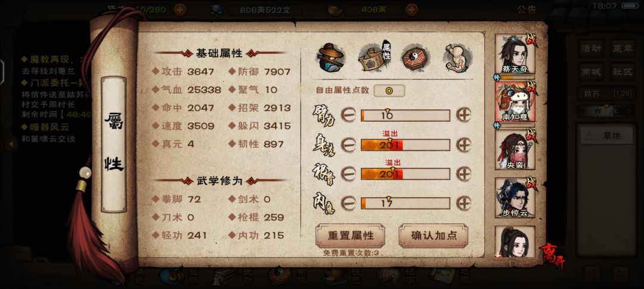Click the red 离开 leave button
This screenshot has height=289, width=644.
552,255
